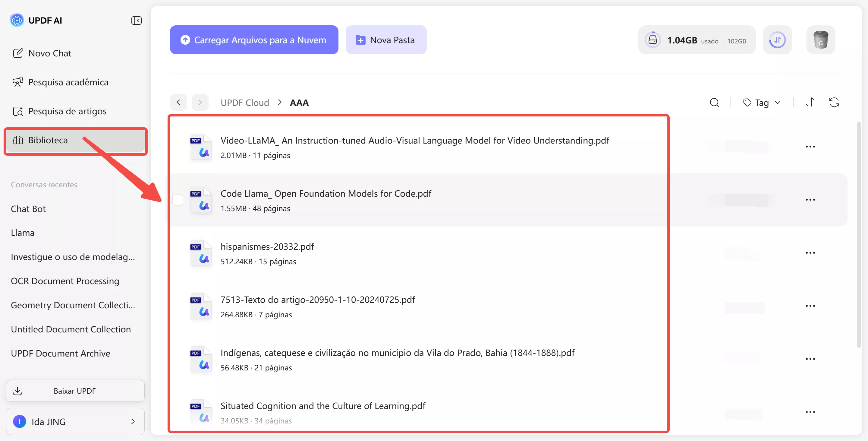Open the trash bin icon
This screenshot has width=868, height=441.
coord(820,40)
